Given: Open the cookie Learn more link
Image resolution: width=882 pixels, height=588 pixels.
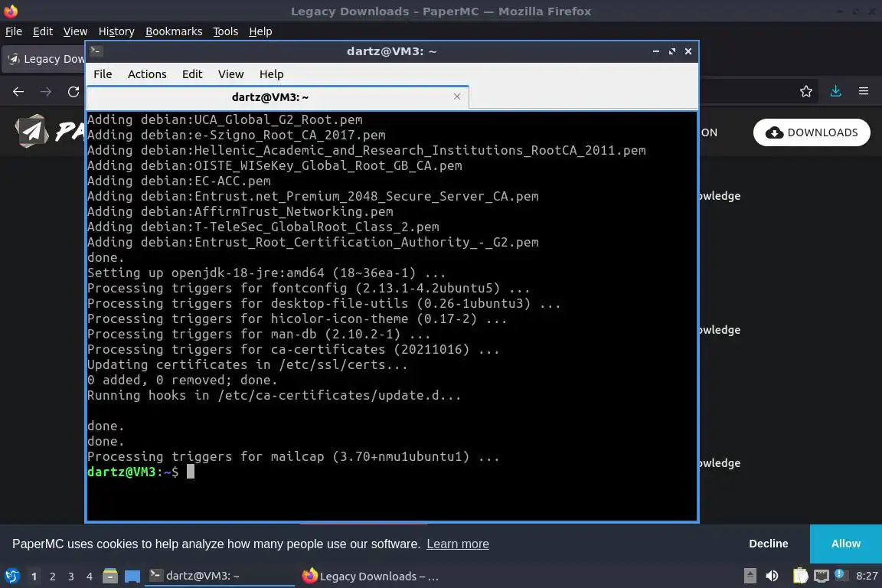Looking at the screenshot, I should point(457,544).
